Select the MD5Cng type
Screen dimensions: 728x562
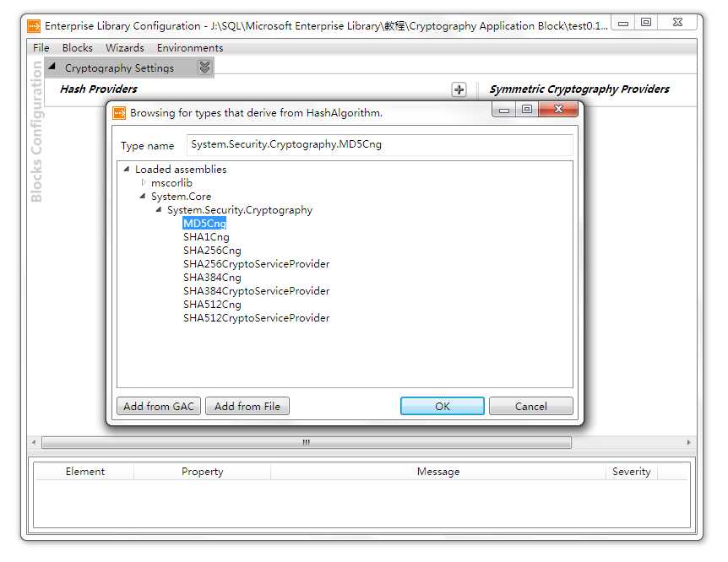(204, 224)
